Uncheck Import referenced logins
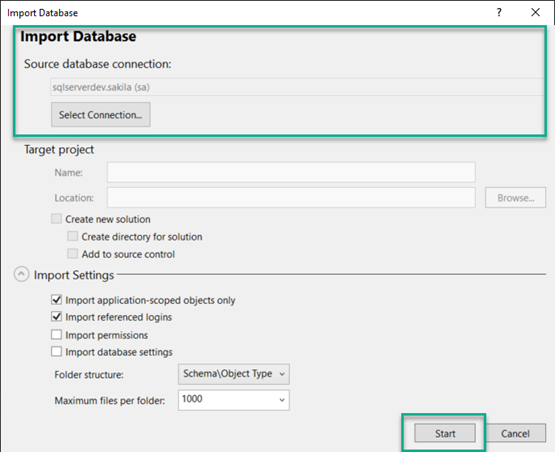Viewport: 555px width, 452px height. coord(57,317)
